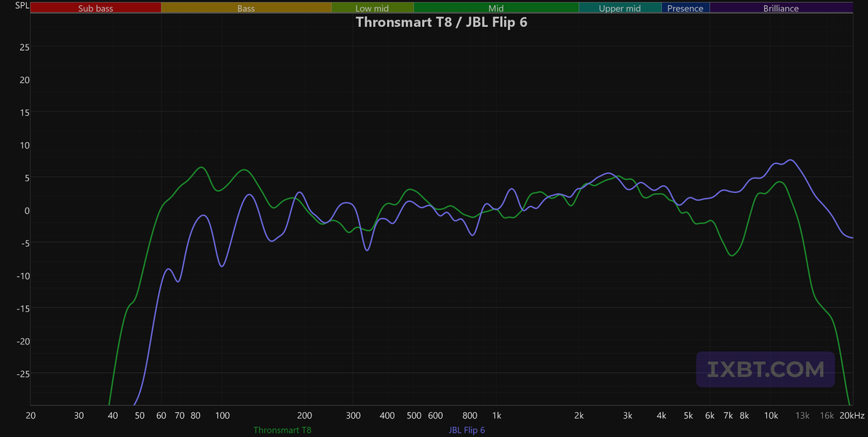Select the Bass band header
868x437 pixels.
click(246, 8)
